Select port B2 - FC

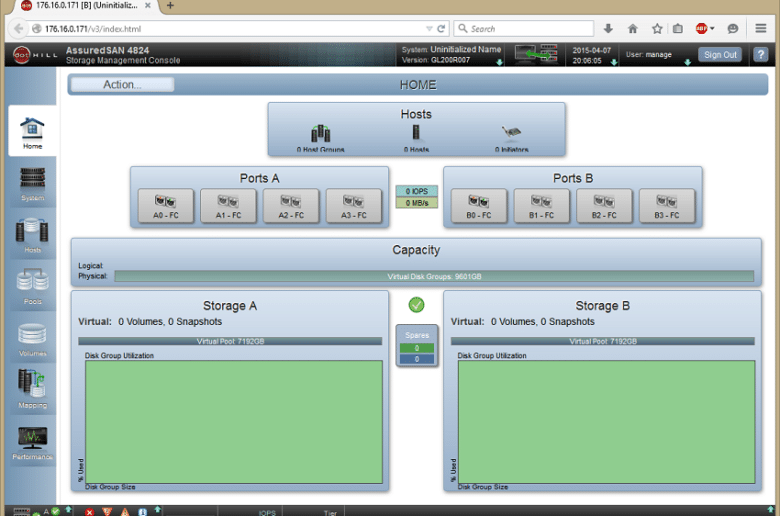tap(604, 206)
